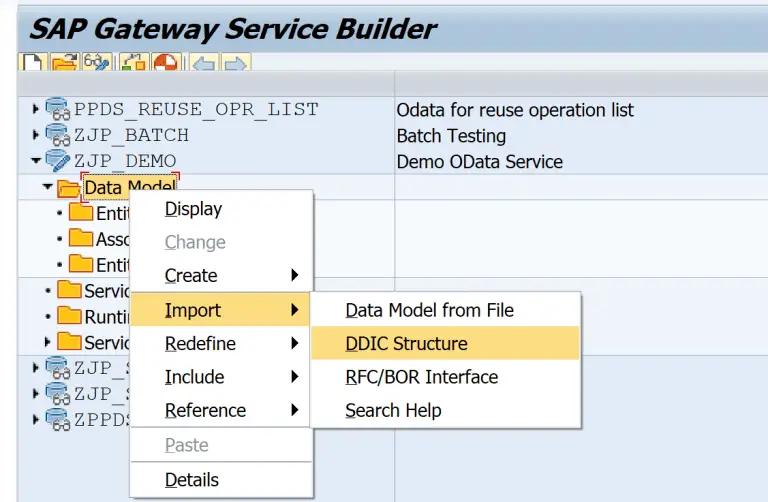Toggle Display/Change mode glasses-pencil icon
This screenshot has height=502, width=768.
point(97,62)
